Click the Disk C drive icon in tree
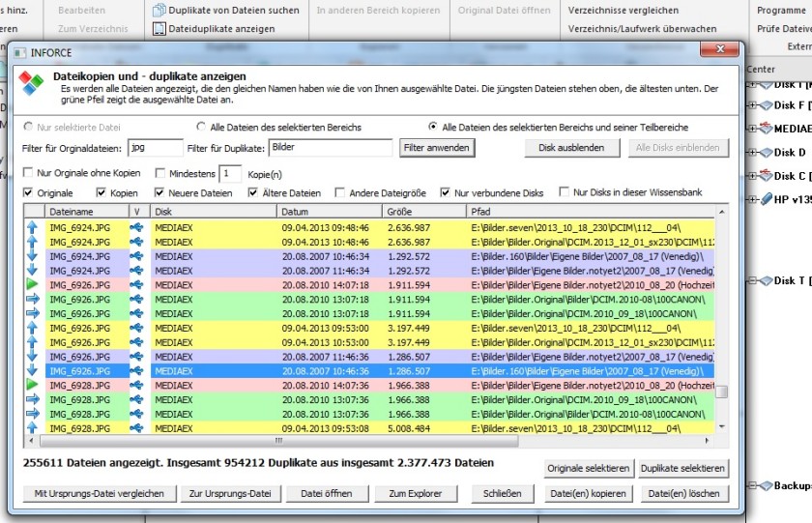This screenshot has width=812, height=523. (766, 176)
